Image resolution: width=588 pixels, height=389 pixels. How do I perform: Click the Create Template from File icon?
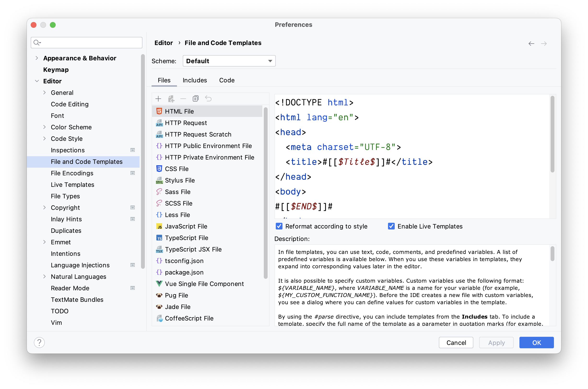pyautogui.click(x=171, y=98)
